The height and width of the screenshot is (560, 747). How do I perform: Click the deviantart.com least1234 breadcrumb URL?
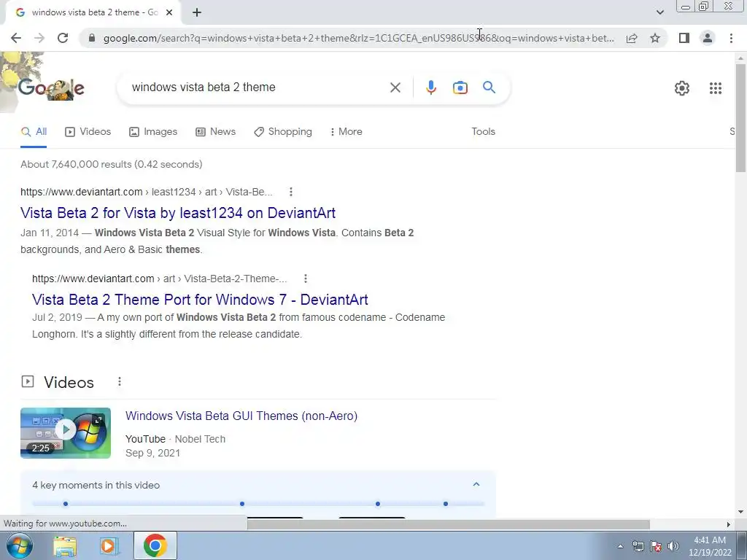point(146,192)
